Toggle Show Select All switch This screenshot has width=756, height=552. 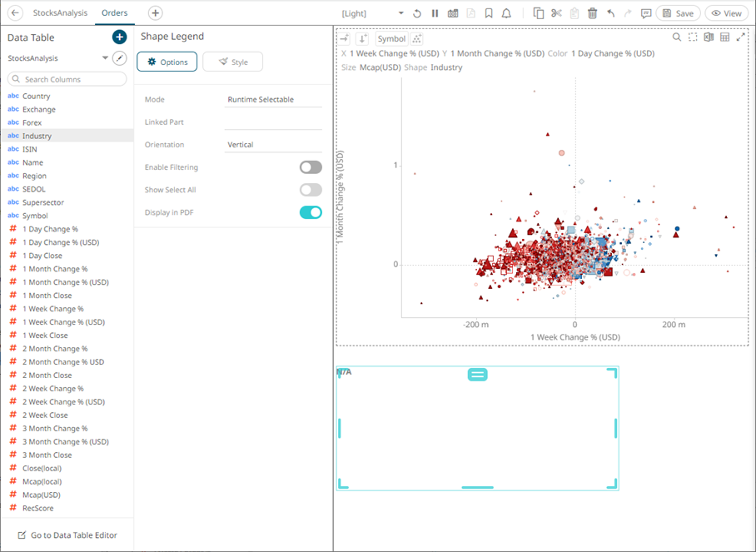point(311,190)
